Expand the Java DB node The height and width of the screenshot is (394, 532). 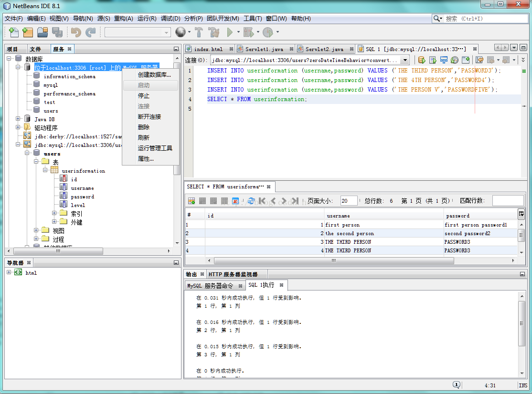[18, 119]
